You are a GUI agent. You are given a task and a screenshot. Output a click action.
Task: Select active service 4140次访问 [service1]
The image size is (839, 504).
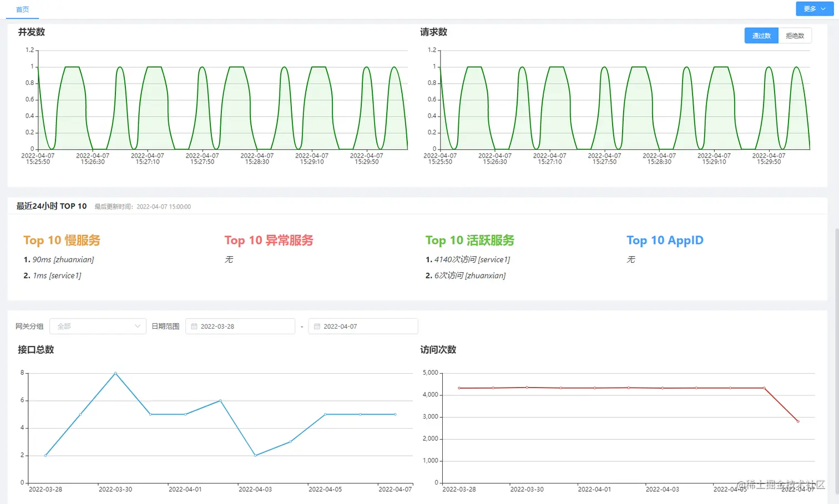(468, 259)
